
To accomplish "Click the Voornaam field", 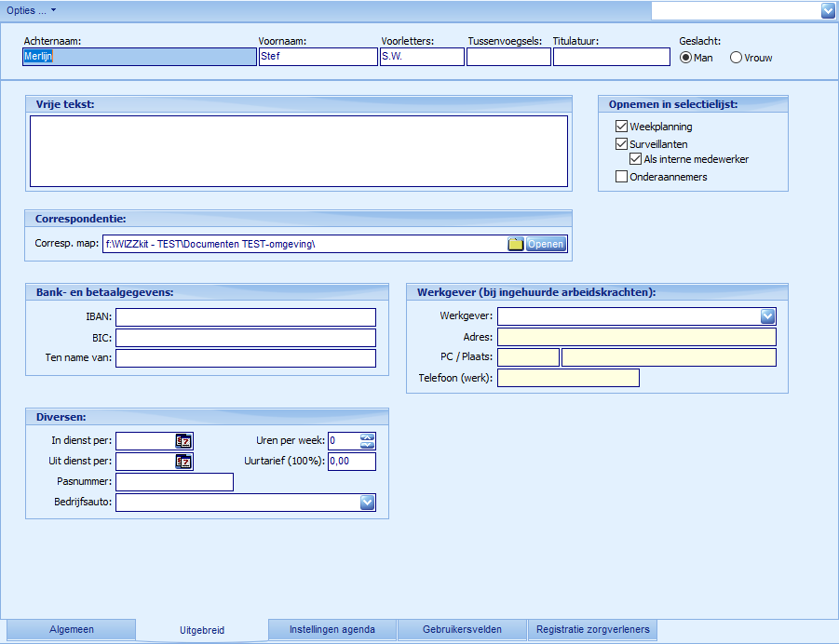I will (x=318, y=57).
